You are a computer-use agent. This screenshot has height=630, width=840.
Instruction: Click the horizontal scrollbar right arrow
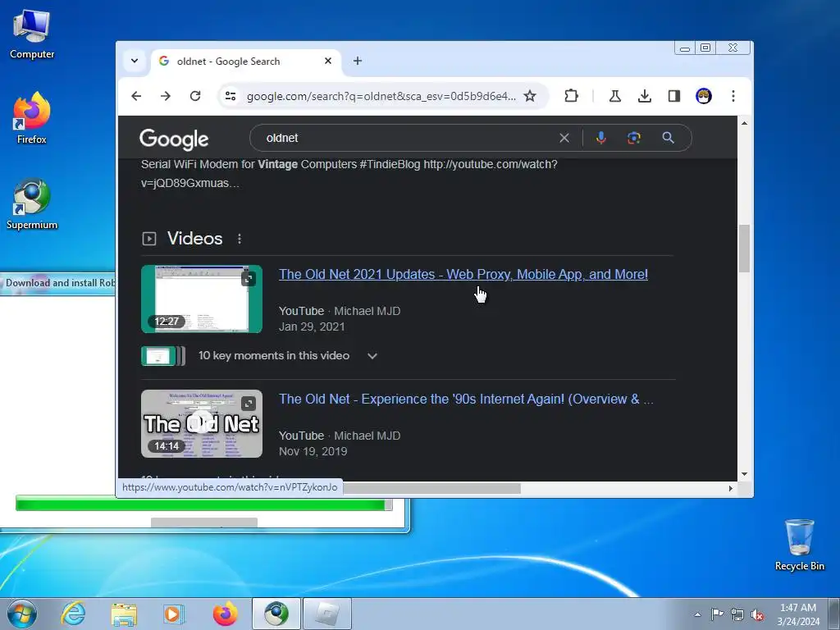coord(731,488)
